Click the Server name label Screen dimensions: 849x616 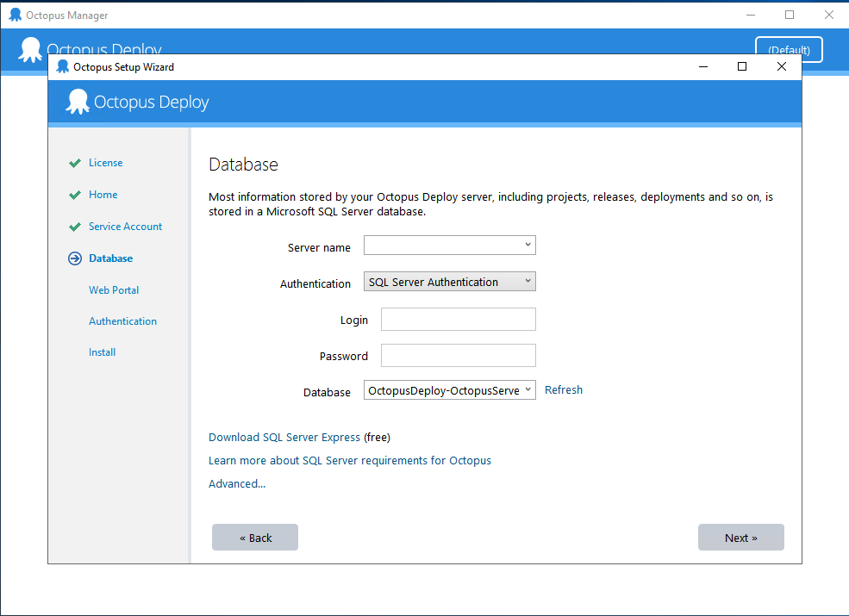[x=319, y=248]
